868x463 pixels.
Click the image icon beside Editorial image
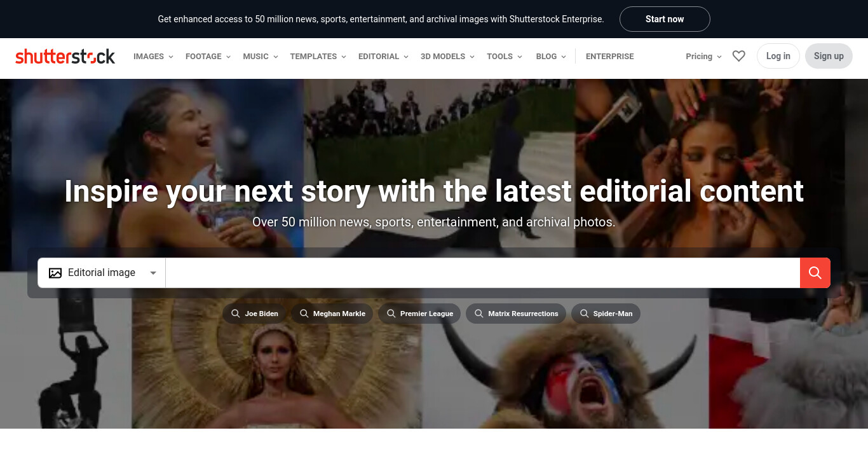click(x=55, y=273)
